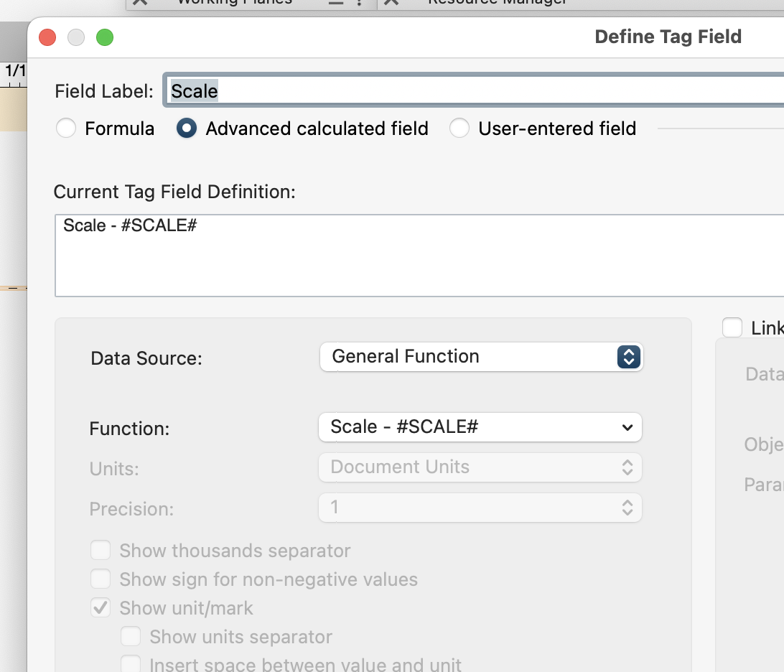The image size is (784, 672).
Task: Enable Insert space between value and unit
Action: click(131, 665)
